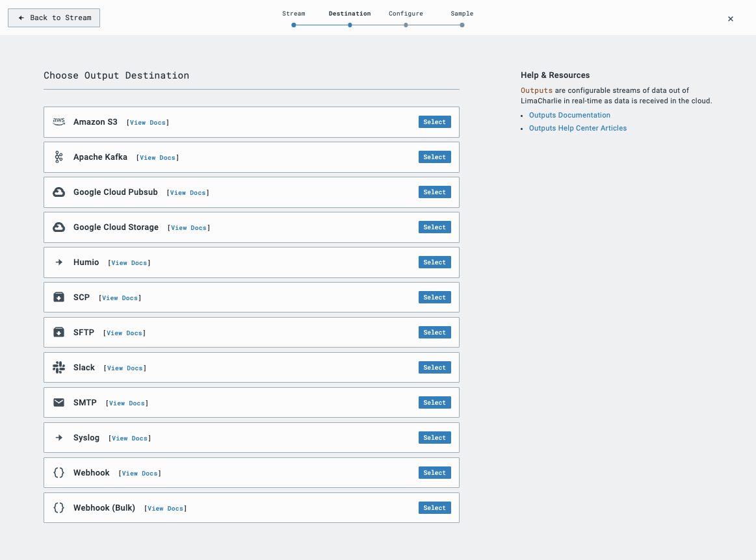The width and height of the screenshot is (756, 560).
Task: Open View Docs for Slack
Action: click(125, 368)
